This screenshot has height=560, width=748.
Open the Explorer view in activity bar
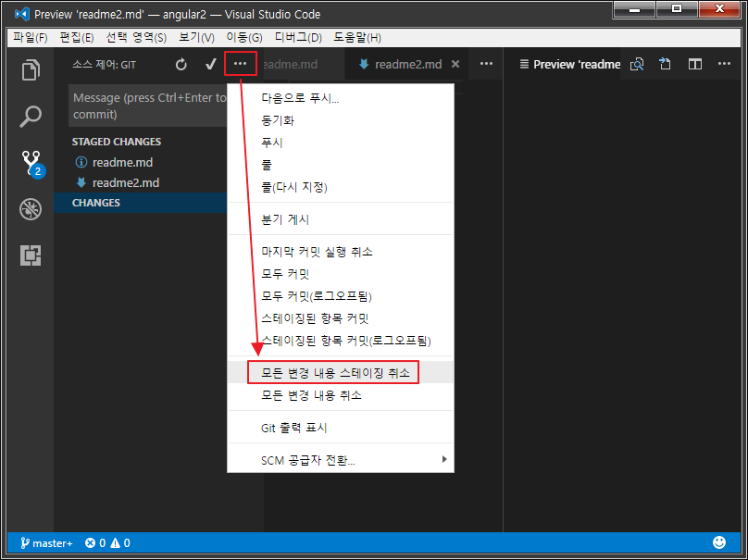31,70
